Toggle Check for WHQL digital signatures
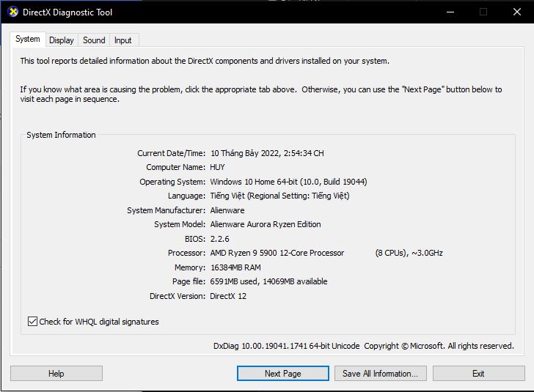Image resolution: width=534 pixels, height=392 pixels. pos(32,322)
